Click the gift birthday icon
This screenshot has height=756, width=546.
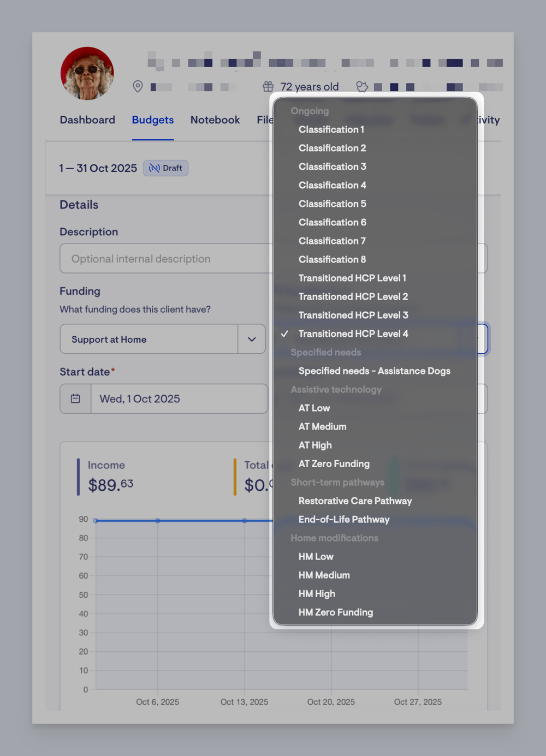[x=268, y=86]
